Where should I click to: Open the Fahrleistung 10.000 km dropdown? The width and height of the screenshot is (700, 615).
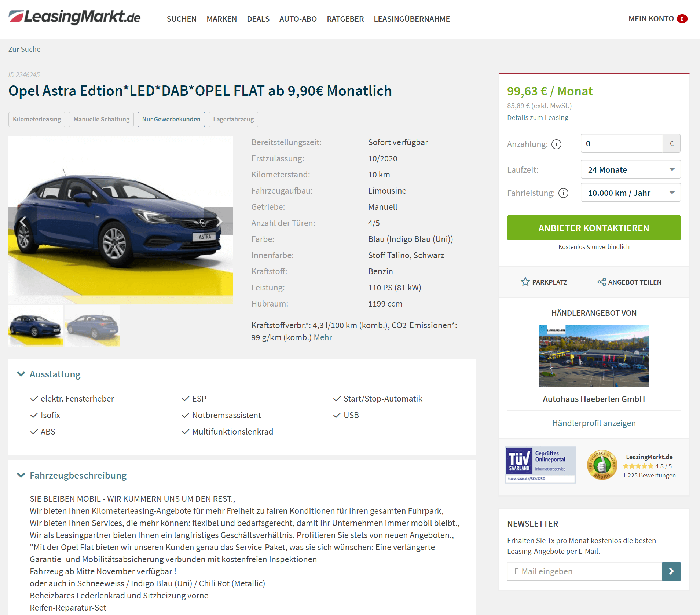click(x=630, y=193)
